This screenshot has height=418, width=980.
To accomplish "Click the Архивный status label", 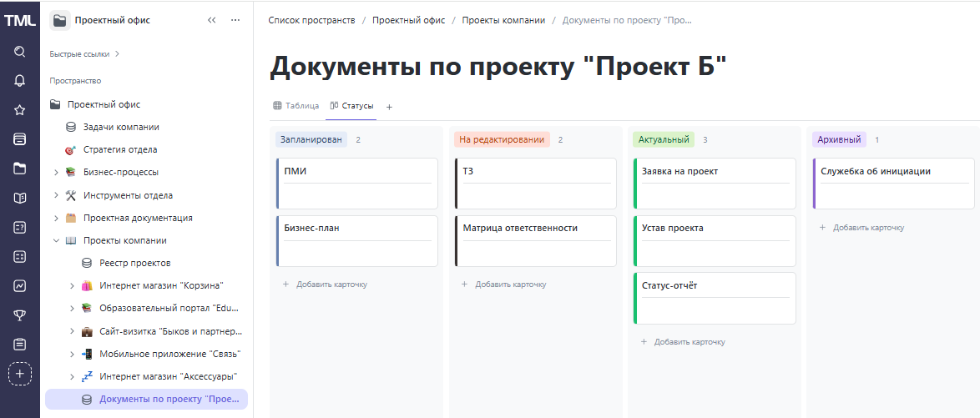I will coord(840,139).
